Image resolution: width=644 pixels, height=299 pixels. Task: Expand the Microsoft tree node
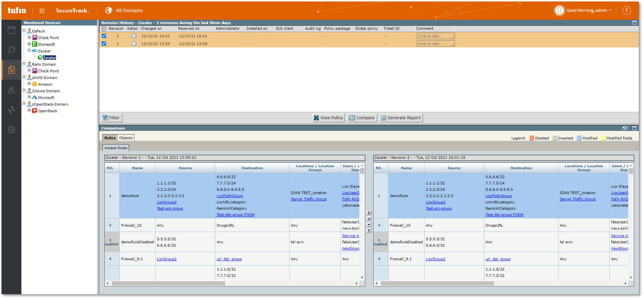[29, 97]
